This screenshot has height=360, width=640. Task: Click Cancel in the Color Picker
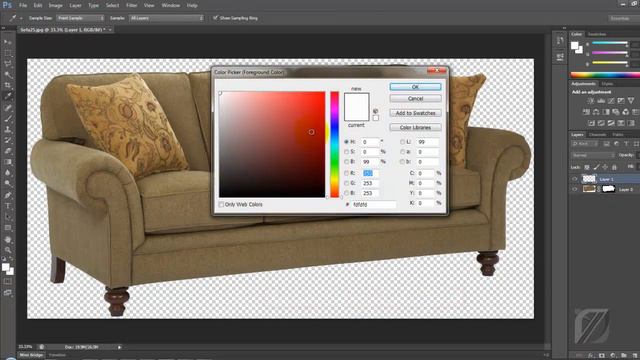415,98
